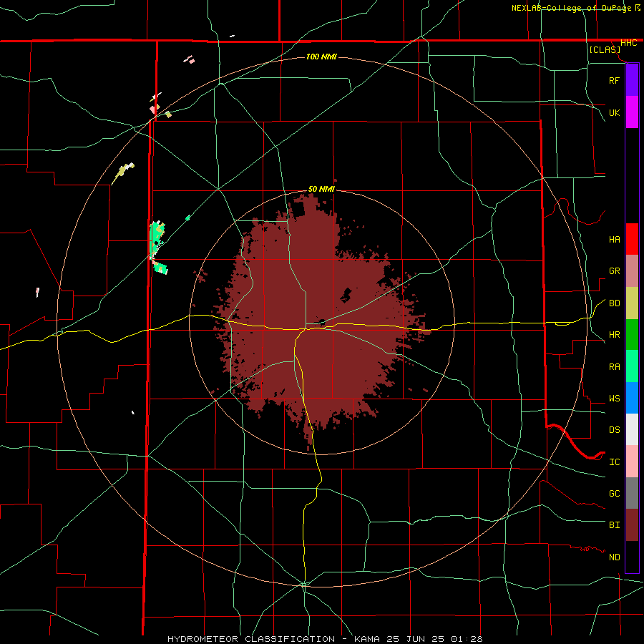This screenshot has width=644, height=644.
Task: Click the green rain echo cluster west of the radar
Action: (157, 246)
